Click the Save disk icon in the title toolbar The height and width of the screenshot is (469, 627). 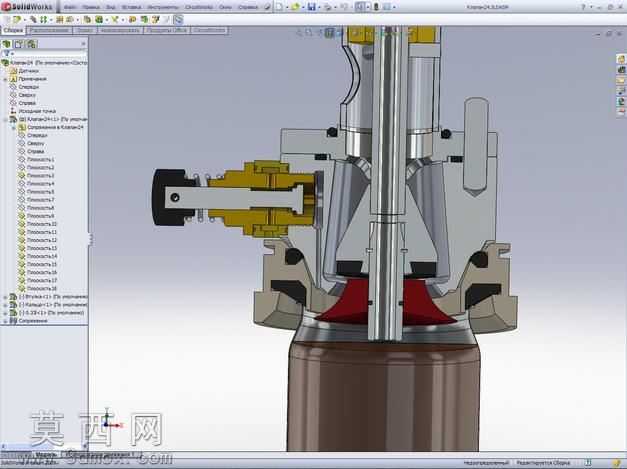tap(312, 7)
